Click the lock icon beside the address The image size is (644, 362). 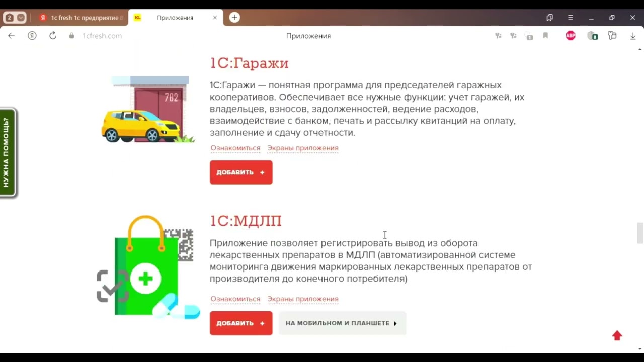pyautogui.click(x=71, y=36)
